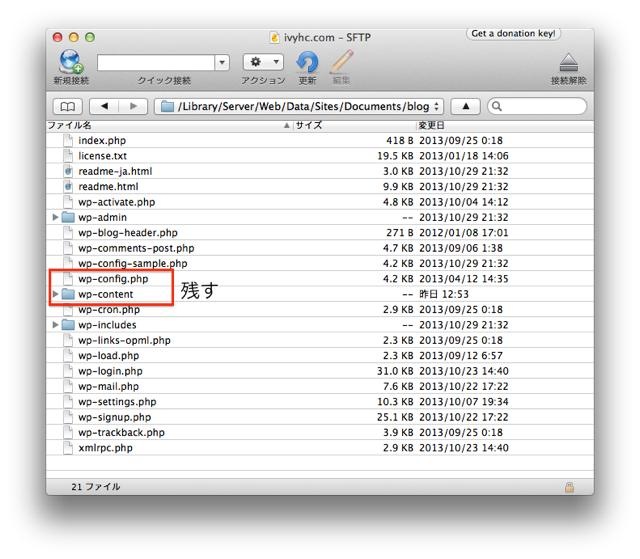Navigate forward with right arrow button
Image resolution: width=640 pixels, height=559 pixels.
coord(133,106)
